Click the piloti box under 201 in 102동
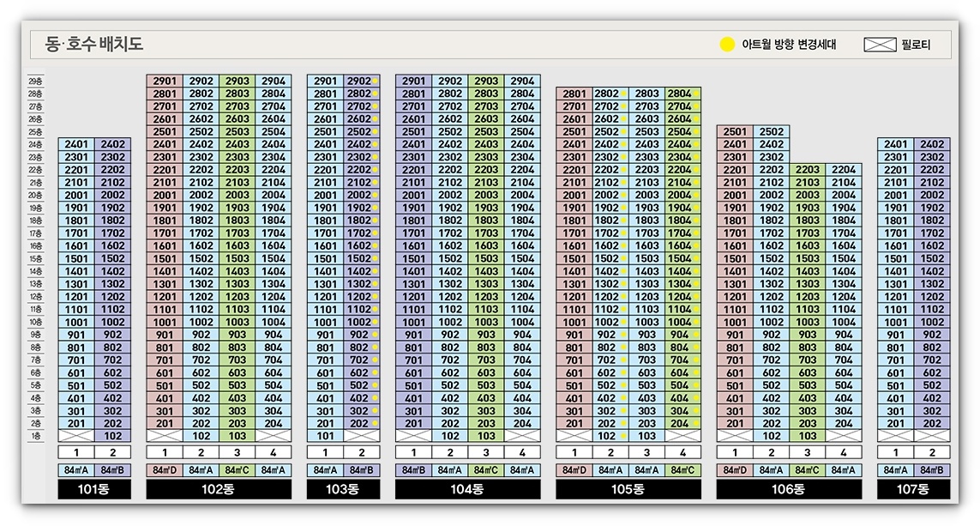Image resolution: width=980 pixels, height=526 pixels. [165, 436]
